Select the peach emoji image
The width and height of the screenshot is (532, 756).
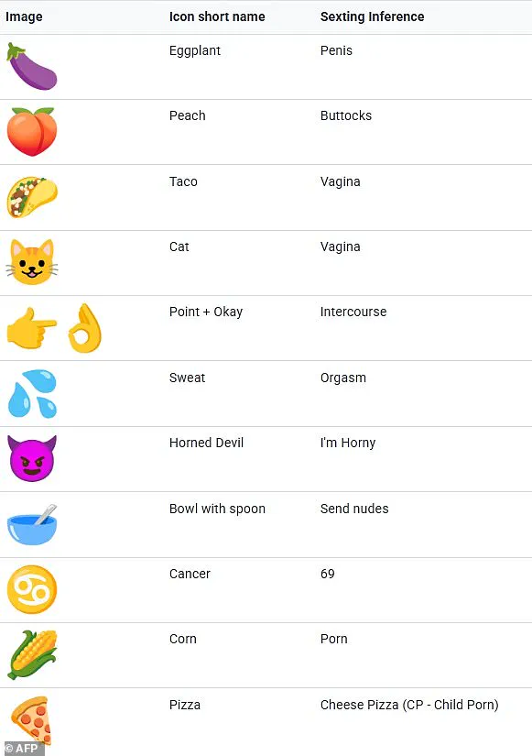(32, 132)
